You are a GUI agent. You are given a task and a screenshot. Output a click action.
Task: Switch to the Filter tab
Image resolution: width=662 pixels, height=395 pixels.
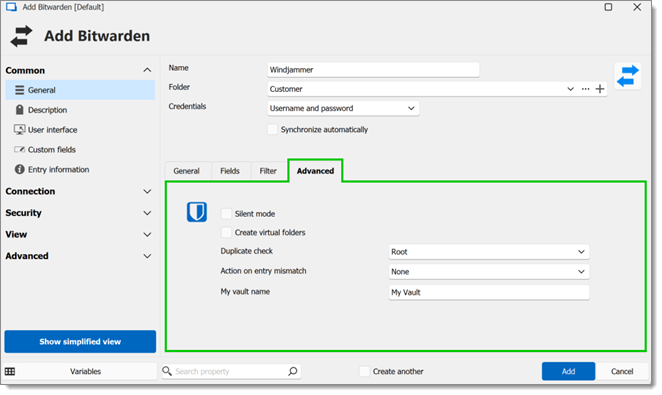tap(268, 171)
